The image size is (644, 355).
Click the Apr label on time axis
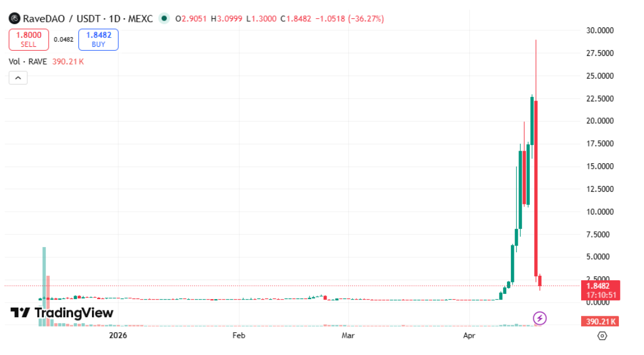click(469, 336)
